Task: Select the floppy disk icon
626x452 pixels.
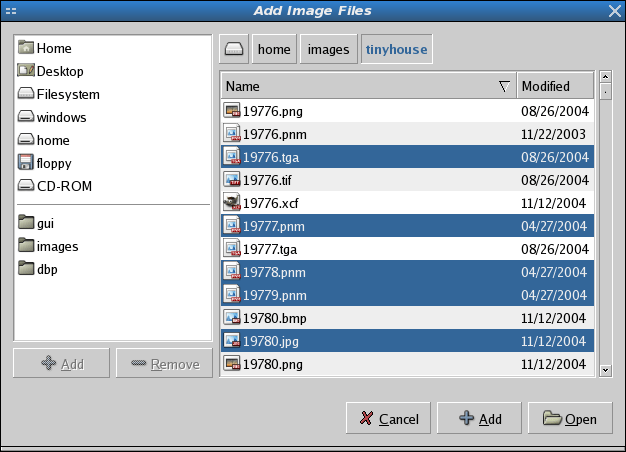Action: point(26,163)
